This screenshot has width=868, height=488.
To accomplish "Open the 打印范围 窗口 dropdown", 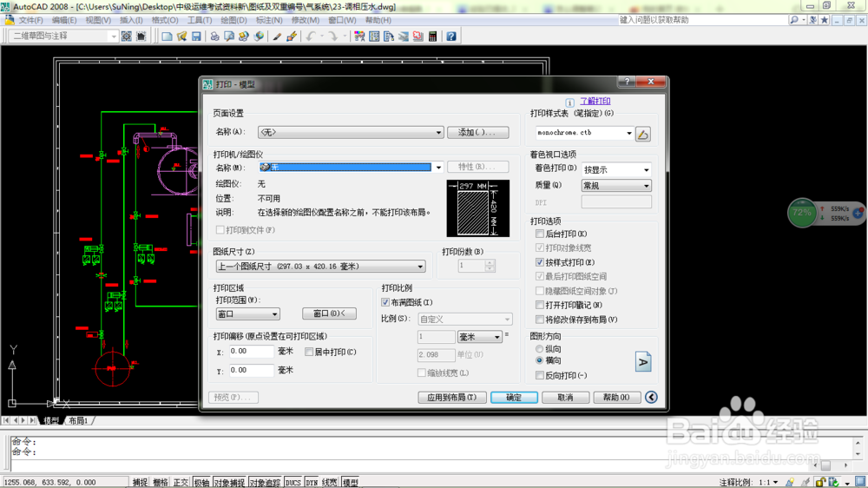I will (x=247, y=314).
